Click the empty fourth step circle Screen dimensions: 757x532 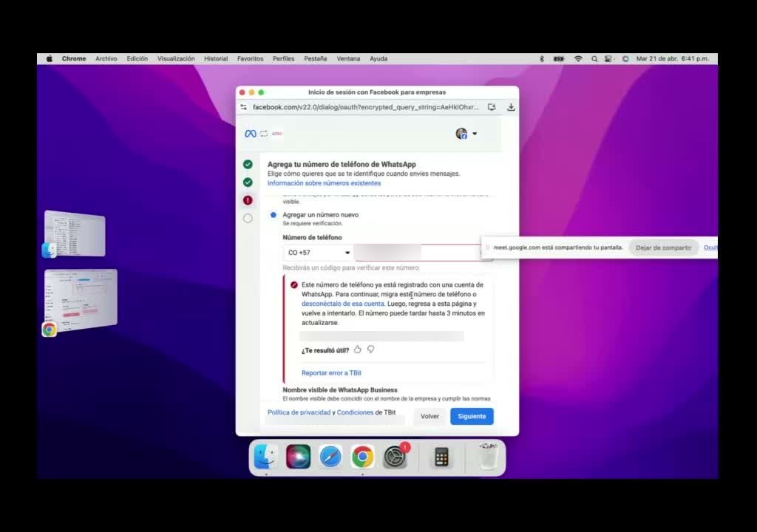pyautogui.click(x=248, y=218)
